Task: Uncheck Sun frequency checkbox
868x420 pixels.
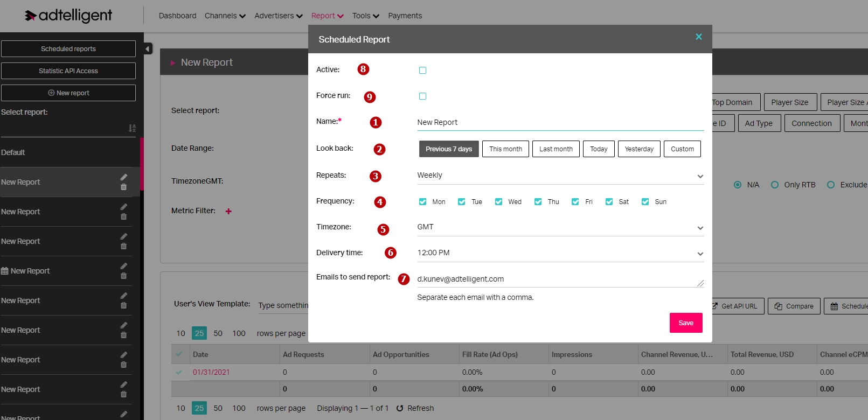Action: pos(645,201)
